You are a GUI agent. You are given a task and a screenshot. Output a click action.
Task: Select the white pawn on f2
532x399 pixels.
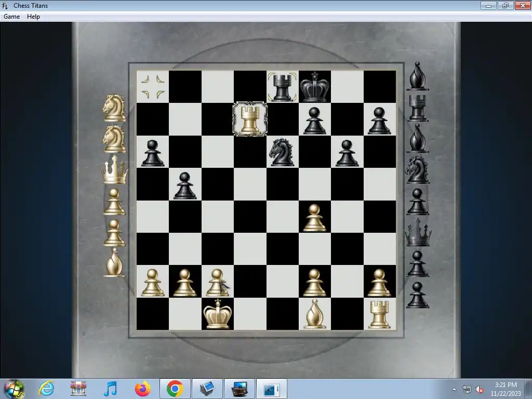314,283
